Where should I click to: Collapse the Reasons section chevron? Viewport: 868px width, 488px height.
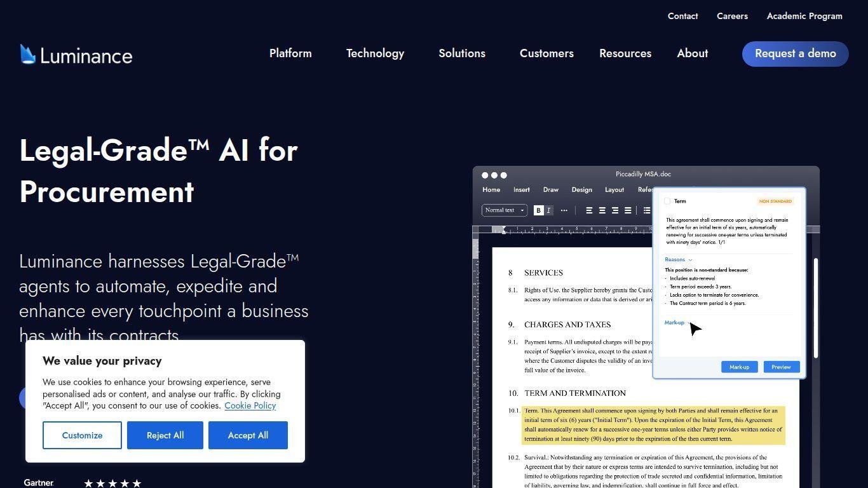coord(690,260)
